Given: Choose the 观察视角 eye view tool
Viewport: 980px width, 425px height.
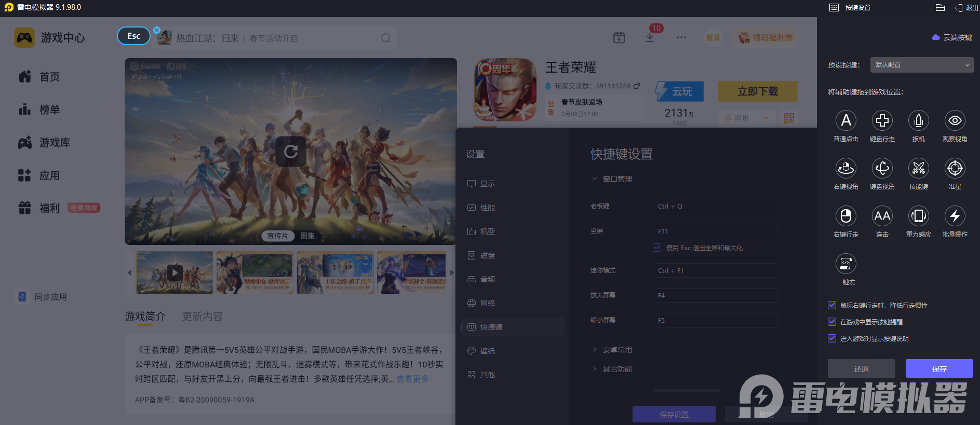Looking at the screenshot, I should [955, 120].
